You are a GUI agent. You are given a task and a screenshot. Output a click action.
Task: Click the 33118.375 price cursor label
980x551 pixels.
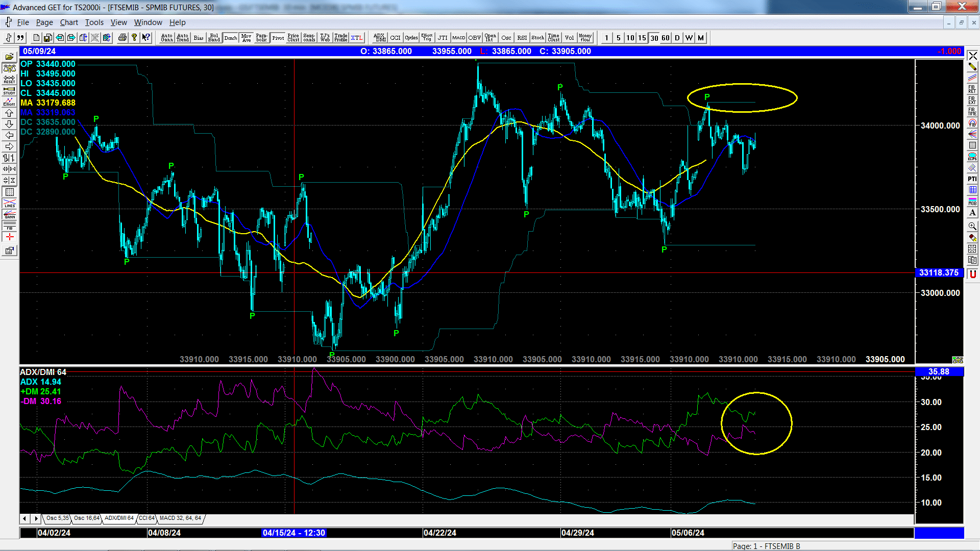coord(939,273)
